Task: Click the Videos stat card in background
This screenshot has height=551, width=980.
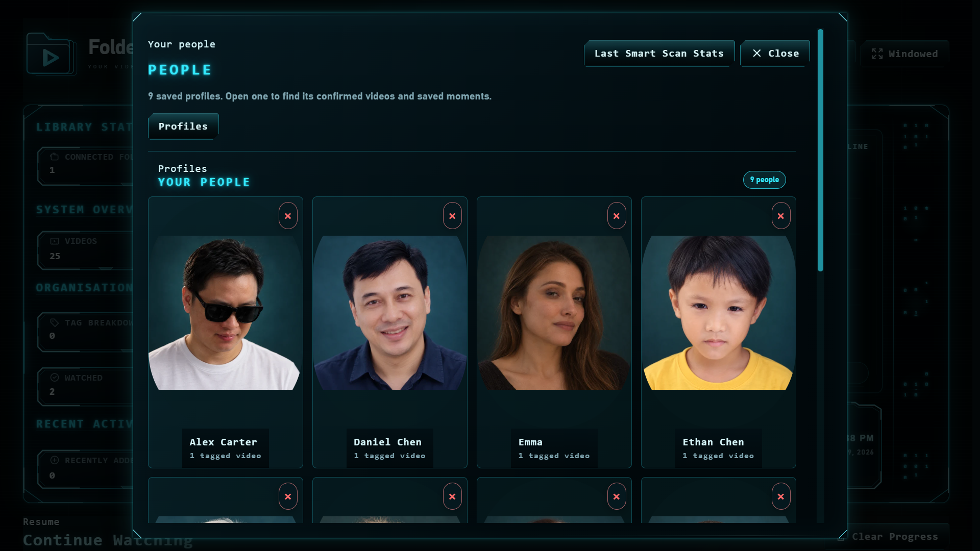Action: click(85, 250)
